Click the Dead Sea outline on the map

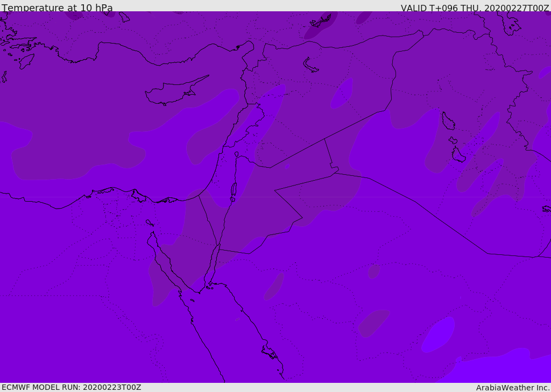click(x=234, y=192)
